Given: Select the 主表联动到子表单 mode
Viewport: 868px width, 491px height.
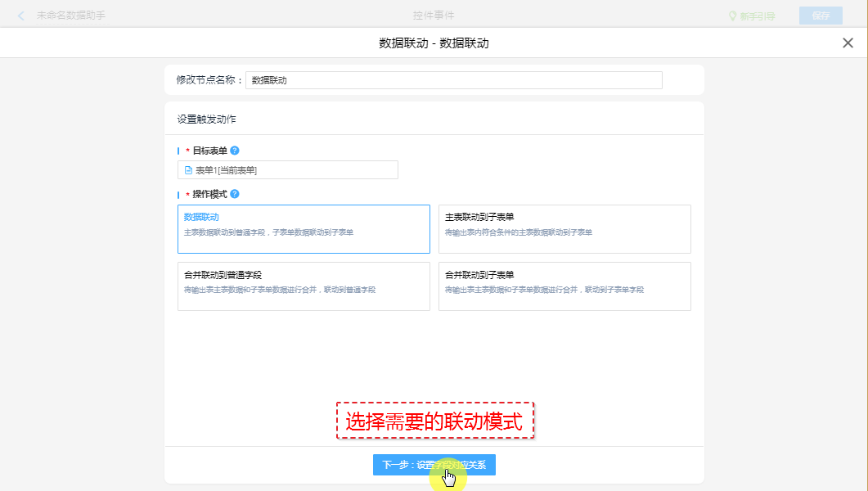Looking at the screenshot, I should [x=564, y=229].
